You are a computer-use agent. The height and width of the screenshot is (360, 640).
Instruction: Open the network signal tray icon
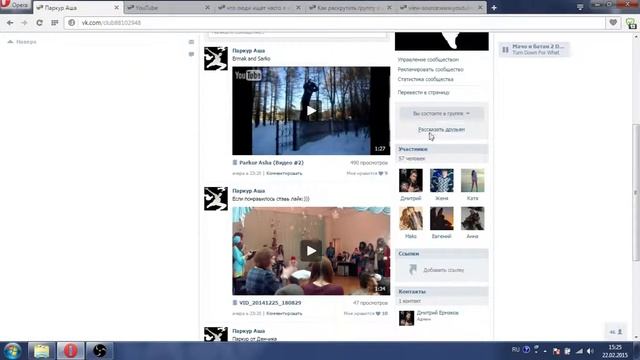point(579,351)
